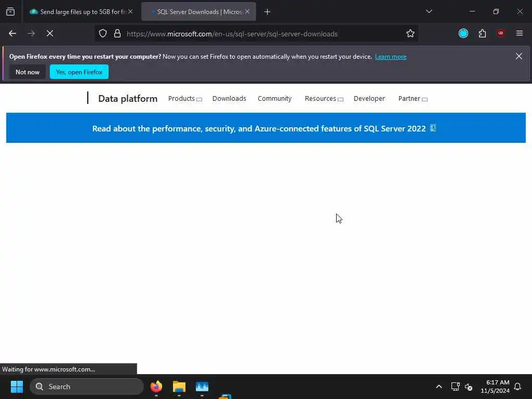Restore down the Firefox window
This screenshot has height=399, width=532.
click(496, 11)
